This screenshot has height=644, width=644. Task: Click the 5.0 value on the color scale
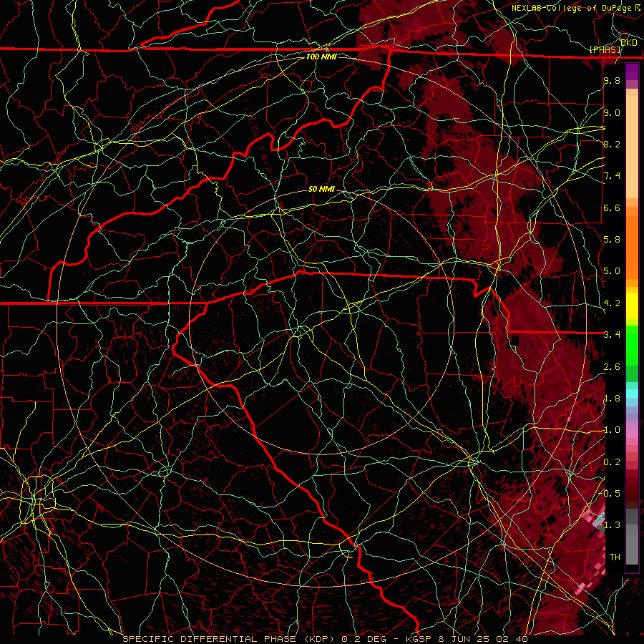[x=612, y=271]
